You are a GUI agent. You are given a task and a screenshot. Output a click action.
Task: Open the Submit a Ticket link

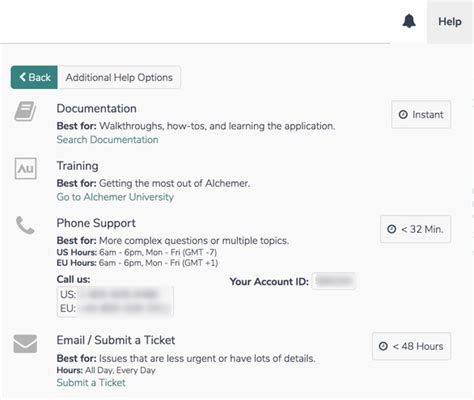tap(91, 383)
